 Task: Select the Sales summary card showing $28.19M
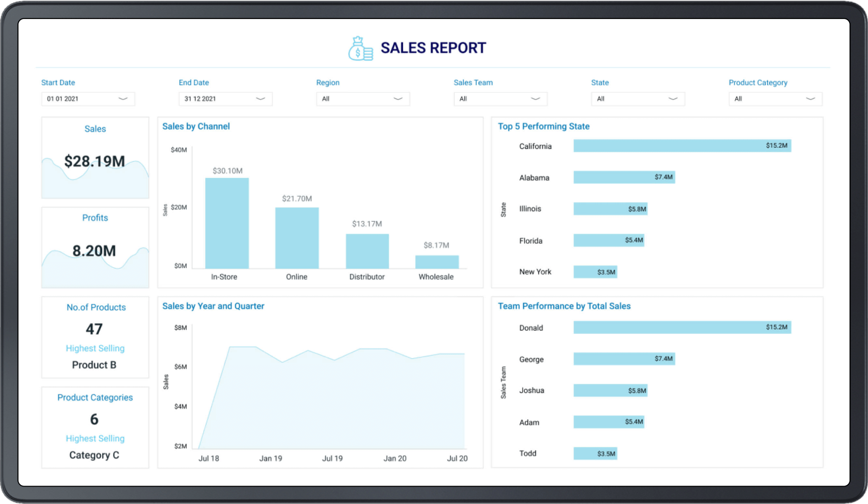(x=95, y=158)
